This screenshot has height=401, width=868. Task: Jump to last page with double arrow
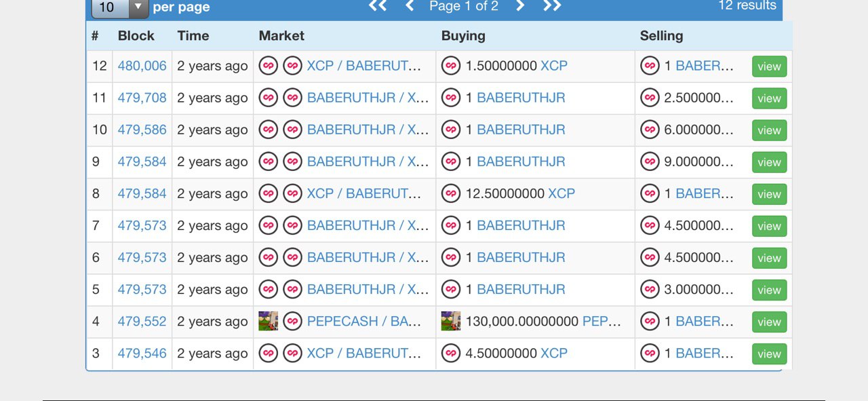(x=552, y=6)
